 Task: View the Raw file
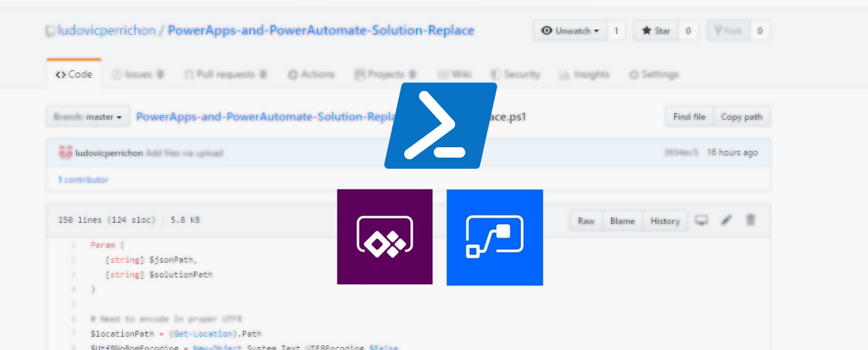pos(586,221)
